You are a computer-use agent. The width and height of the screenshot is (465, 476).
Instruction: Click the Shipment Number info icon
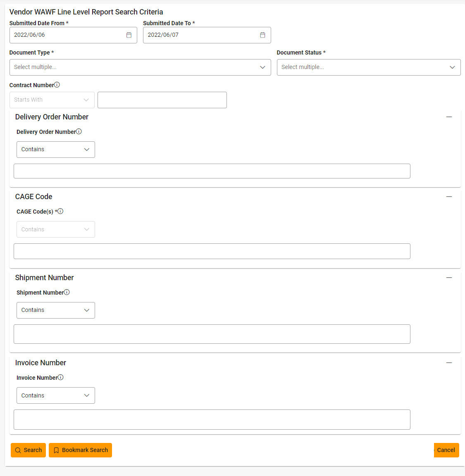[67, 292]
